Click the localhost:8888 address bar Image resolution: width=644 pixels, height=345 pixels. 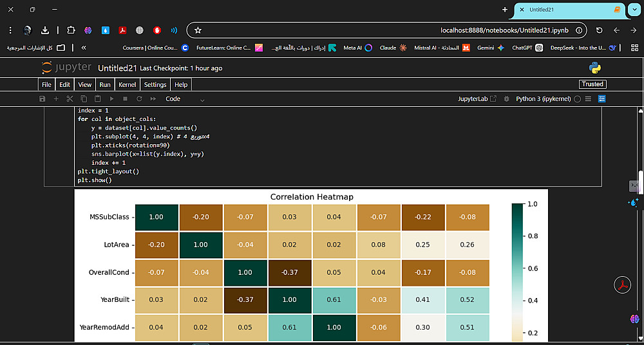pos(386,30)
